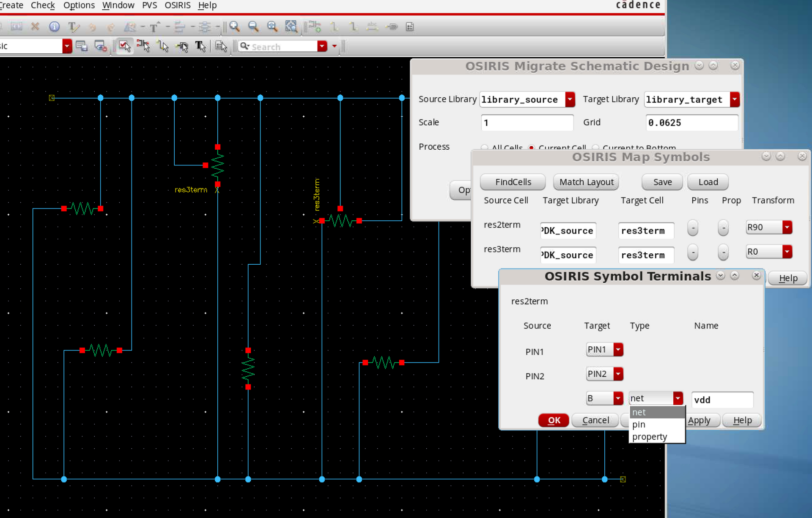Open the Window menu

(118, 5)
